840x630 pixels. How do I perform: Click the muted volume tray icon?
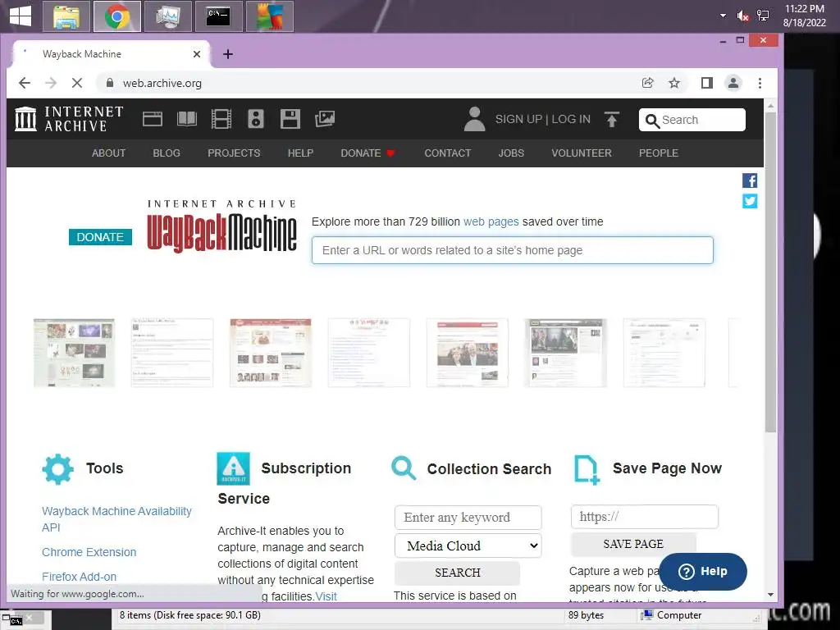[742, 16]
